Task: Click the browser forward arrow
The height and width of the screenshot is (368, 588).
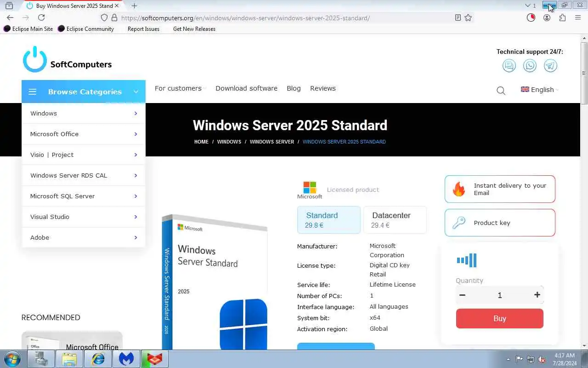Action: (26, 17)
